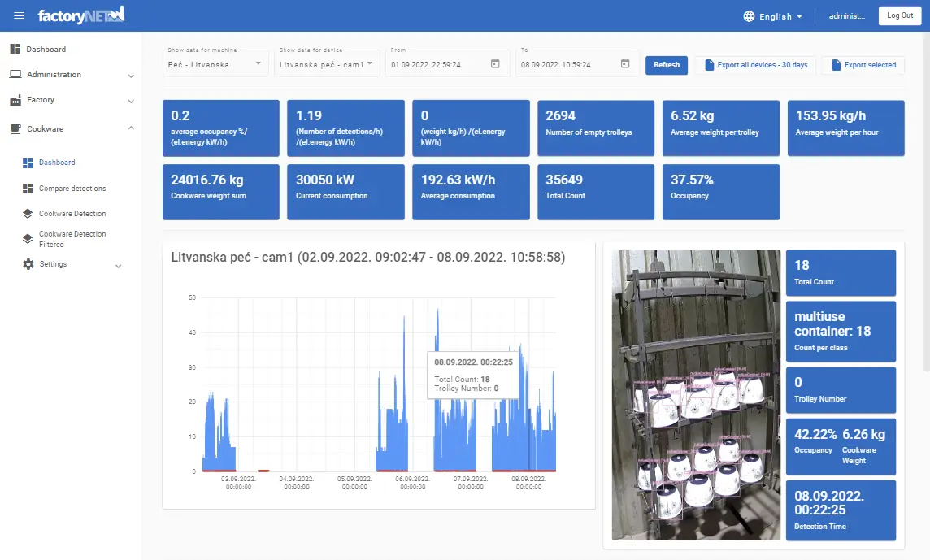930x560 pixels.
Task: Click the 192.63 kW/h average consumption card
Action: 471,192
